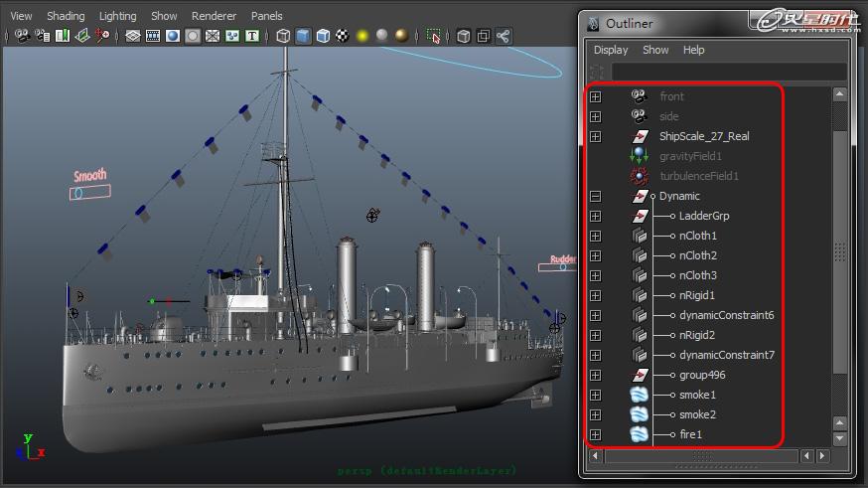Click the Outliner horizontal scrollbar

pos(701,455)
